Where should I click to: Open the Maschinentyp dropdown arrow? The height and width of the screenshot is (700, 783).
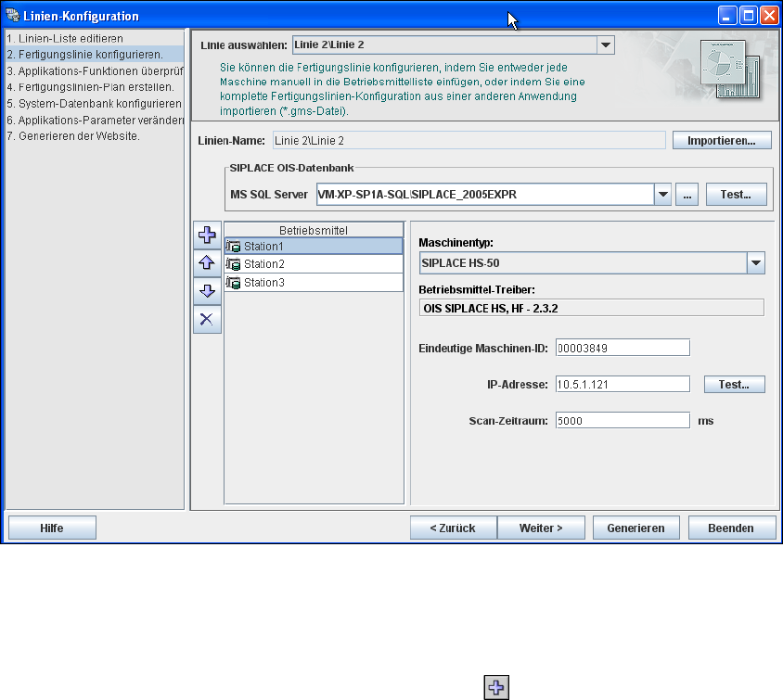click(x=756, y=263)
